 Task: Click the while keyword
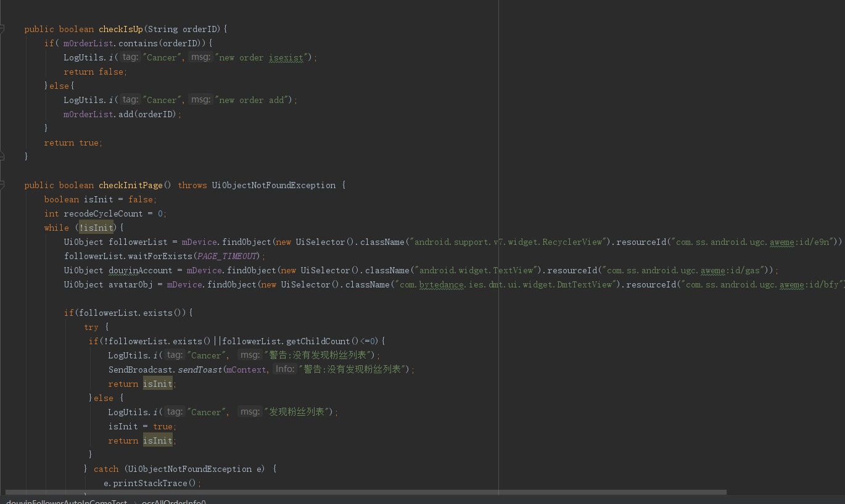pos(56,228)
